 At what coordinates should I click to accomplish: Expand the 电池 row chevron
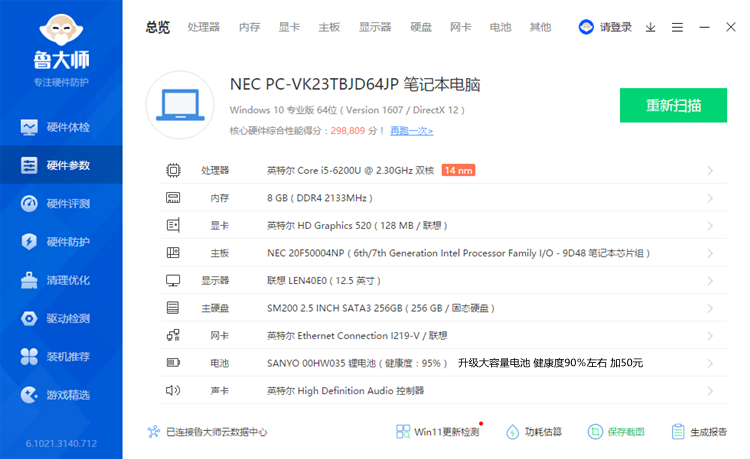[x=710, y=363]
